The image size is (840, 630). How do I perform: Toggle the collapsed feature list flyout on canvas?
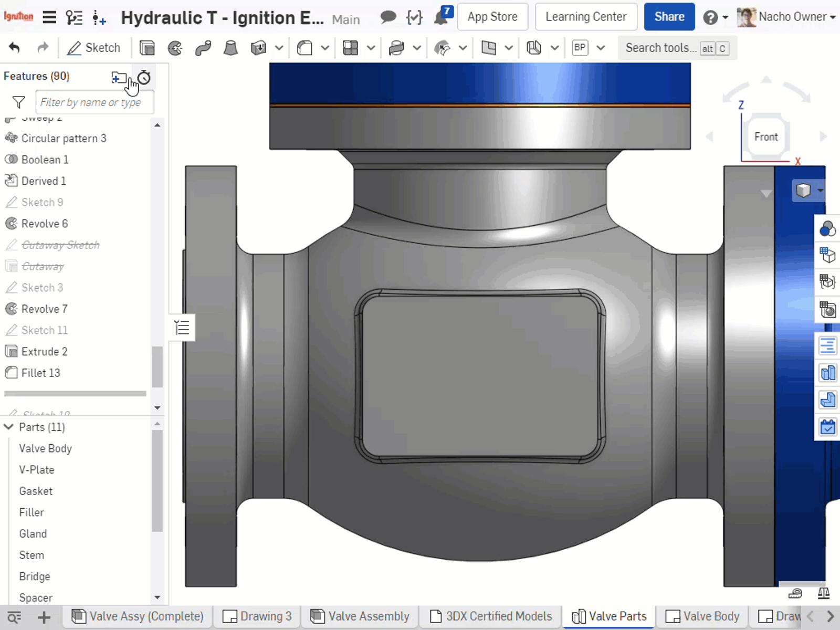(x=181, y=327)
